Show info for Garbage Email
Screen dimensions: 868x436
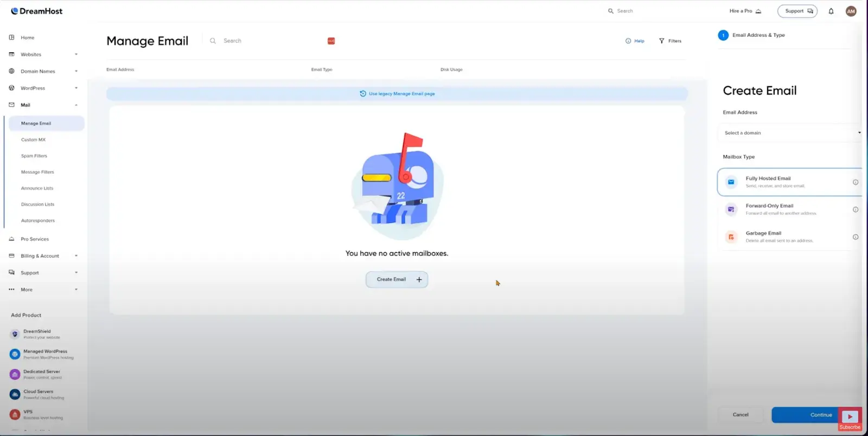click(856, 237)
